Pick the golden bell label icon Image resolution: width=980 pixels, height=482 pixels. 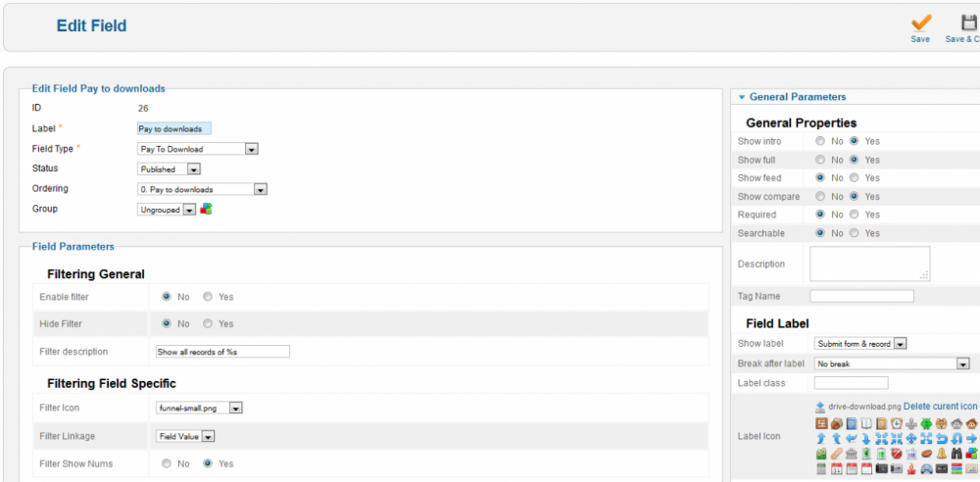[x=942, y=454]
